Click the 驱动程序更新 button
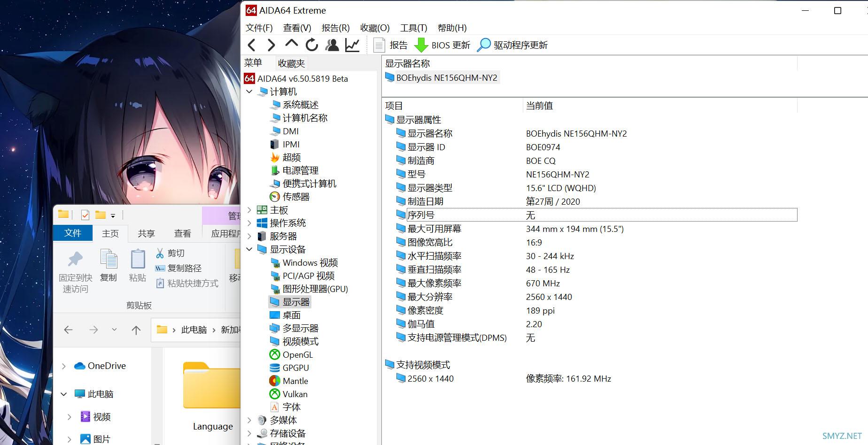Image resolution: width=868 pixels, height=445 pixels. tap(512, 45)
